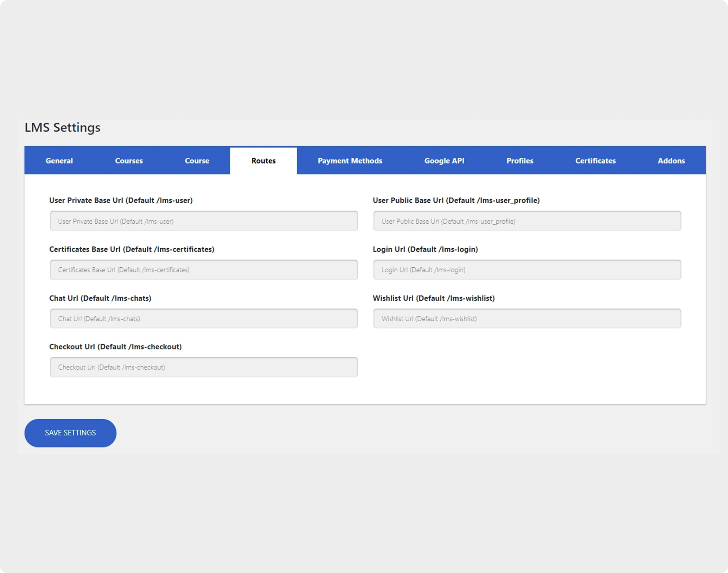Image resolution: width=728 pixels, height=573 pixels.
Task: Click into the Login Url input
Action: click(527, 270)
